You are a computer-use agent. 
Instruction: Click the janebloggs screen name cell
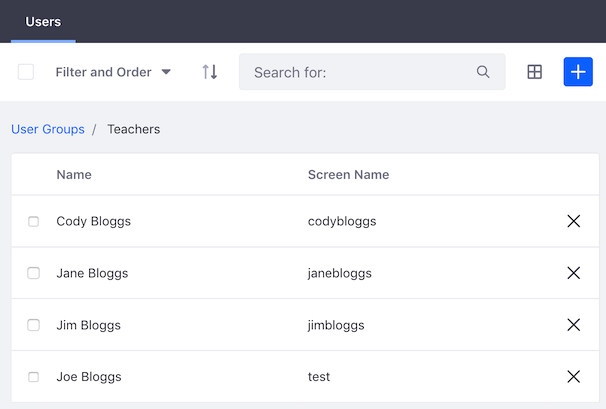pos(340,273)
